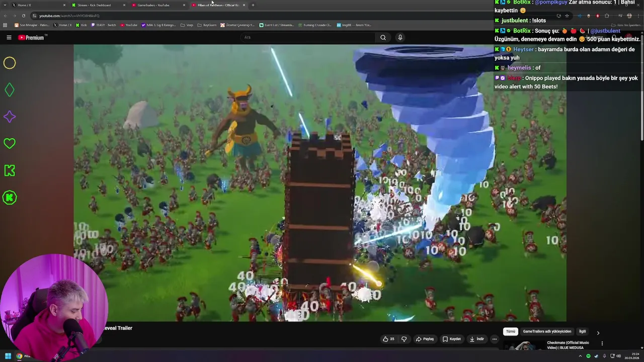
Task: Open the Son Mesajlar bookmark
Action: point(32,25)
